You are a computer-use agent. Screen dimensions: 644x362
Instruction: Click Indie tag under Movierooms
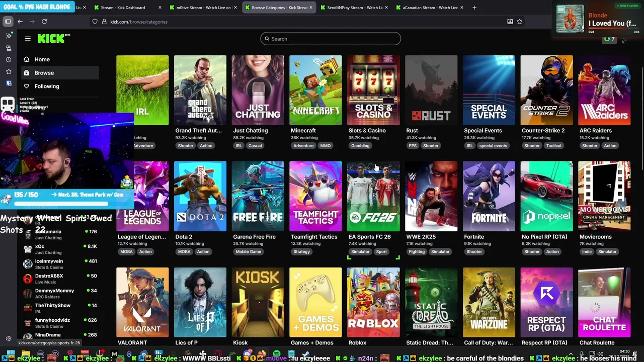tap(587, 252)
